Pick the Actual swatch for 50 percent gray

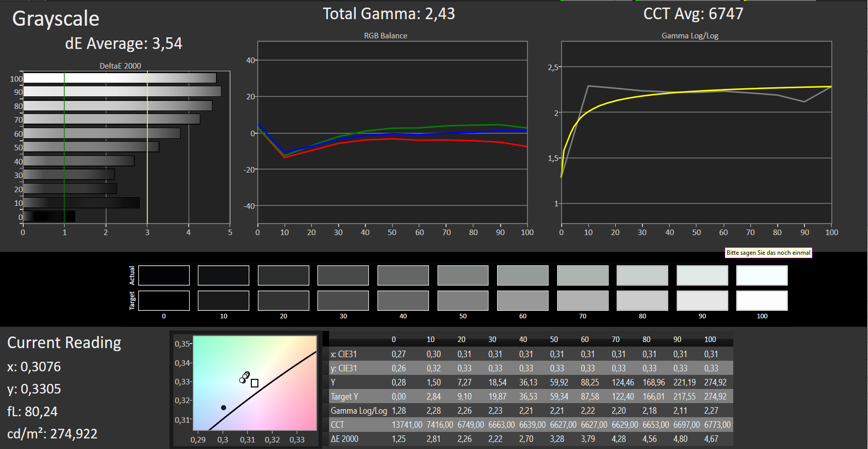pos(463,275)
